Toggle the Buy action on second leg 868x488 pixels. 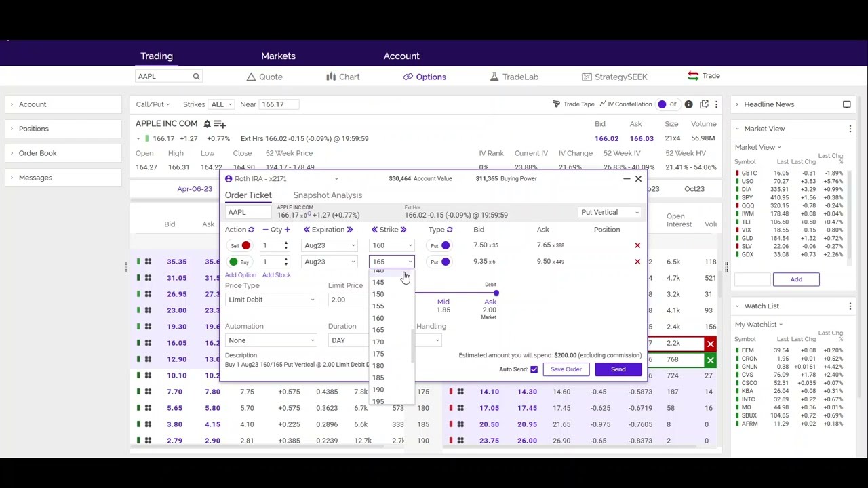pyautogui.click(x=239, y=262)
